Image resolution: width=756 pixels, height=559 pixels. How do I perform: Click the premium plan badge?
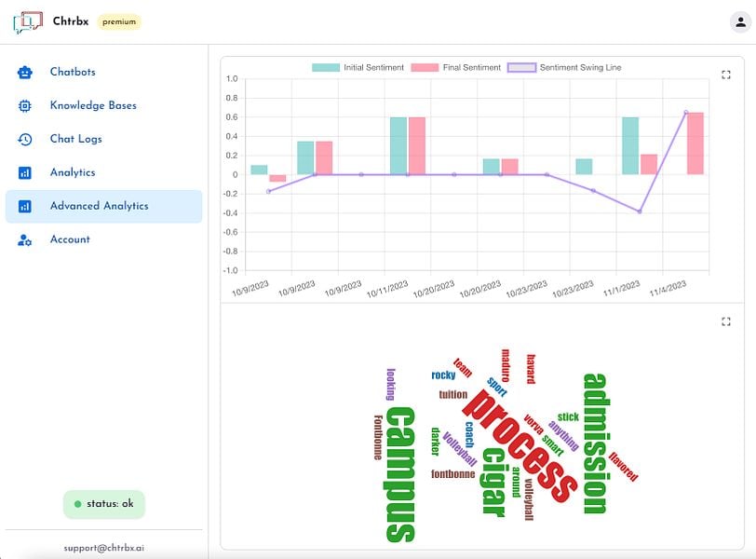119,21
